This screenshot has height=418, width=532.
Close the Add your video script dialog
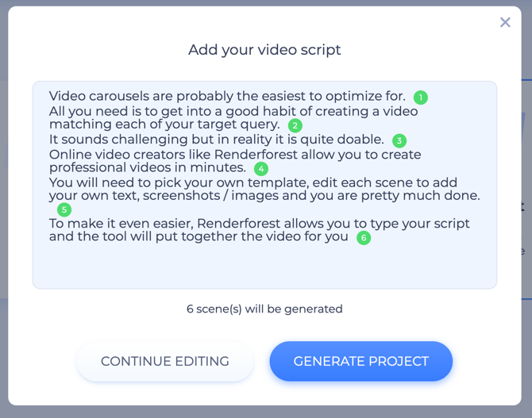coord(505,22)
